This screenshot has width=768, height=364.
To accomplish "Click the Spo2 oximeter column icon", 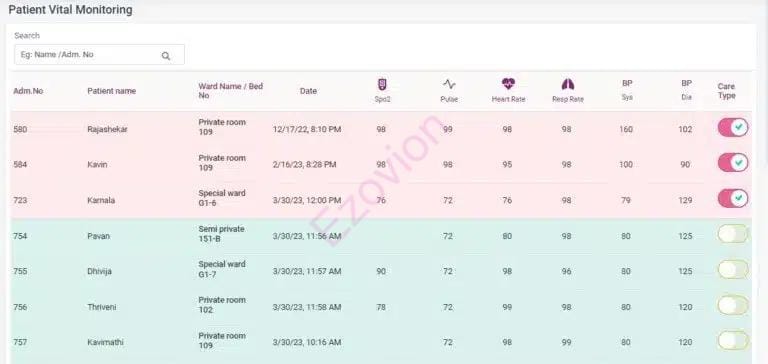I will pyautogui.click(x=382, y=84).
